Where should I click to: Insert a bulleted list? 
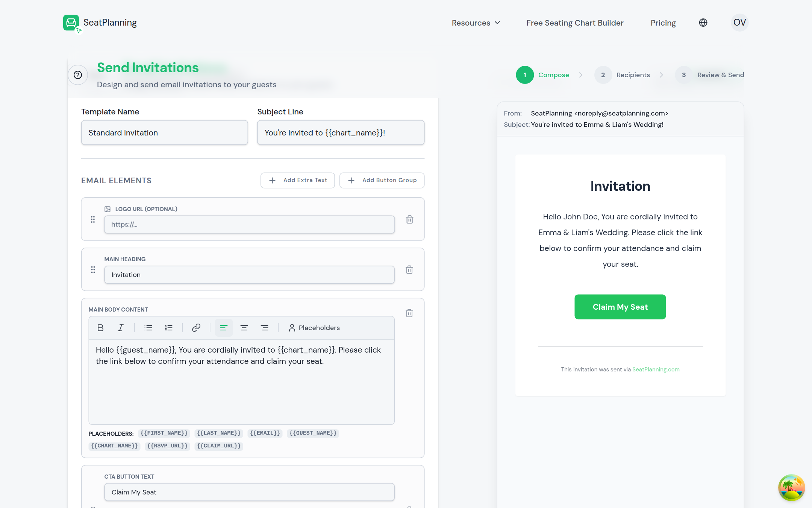coord(148,328)
